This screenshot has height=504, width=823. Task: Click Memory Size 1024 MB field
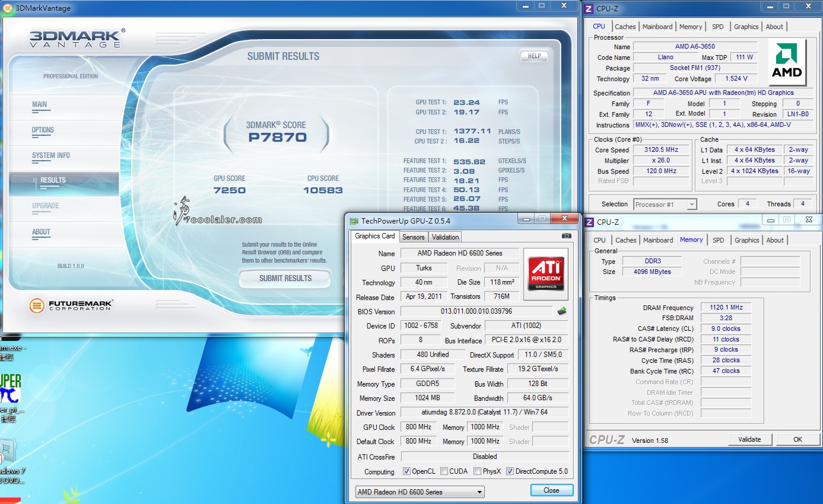[x=428, y=398]
